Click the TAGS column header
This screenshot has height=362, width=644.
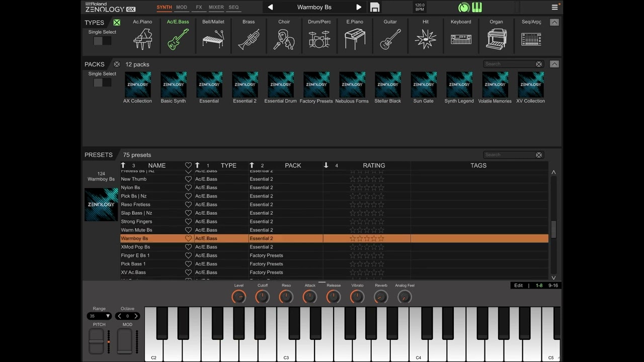click(x=478, y=165)
